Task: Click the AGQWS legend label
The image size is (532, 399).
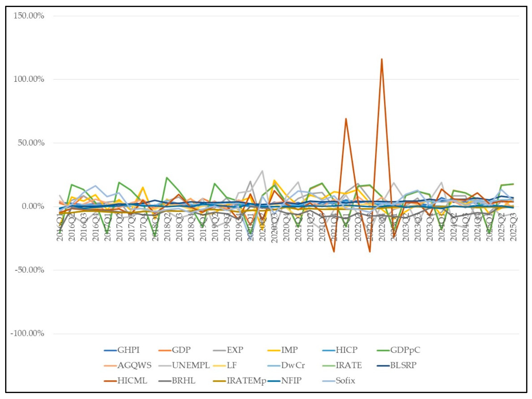Action: [x=134, y=365]
